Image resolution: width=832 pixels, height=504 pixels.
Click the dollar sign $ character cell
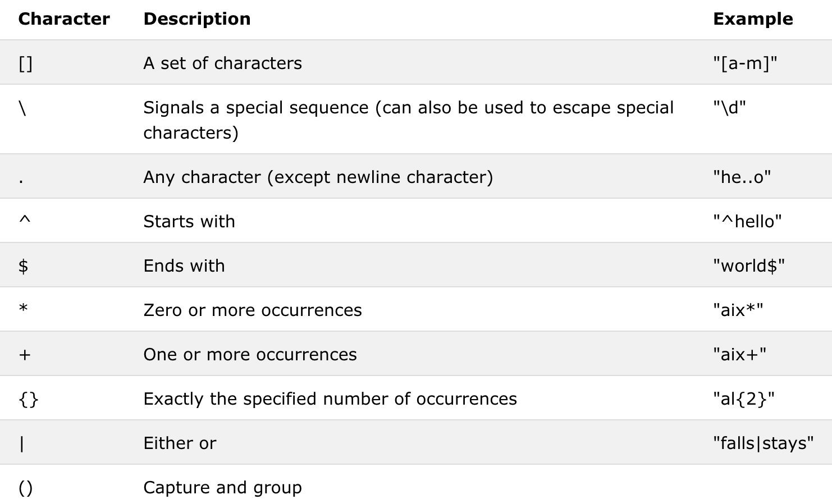click(23, 265)
